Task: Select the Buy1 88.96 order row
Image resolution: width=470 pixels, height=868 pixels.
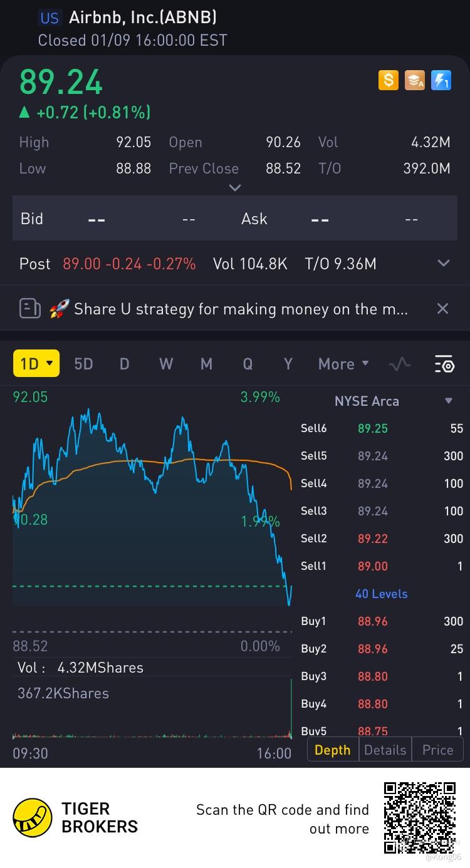Action: tap(382, 621)
